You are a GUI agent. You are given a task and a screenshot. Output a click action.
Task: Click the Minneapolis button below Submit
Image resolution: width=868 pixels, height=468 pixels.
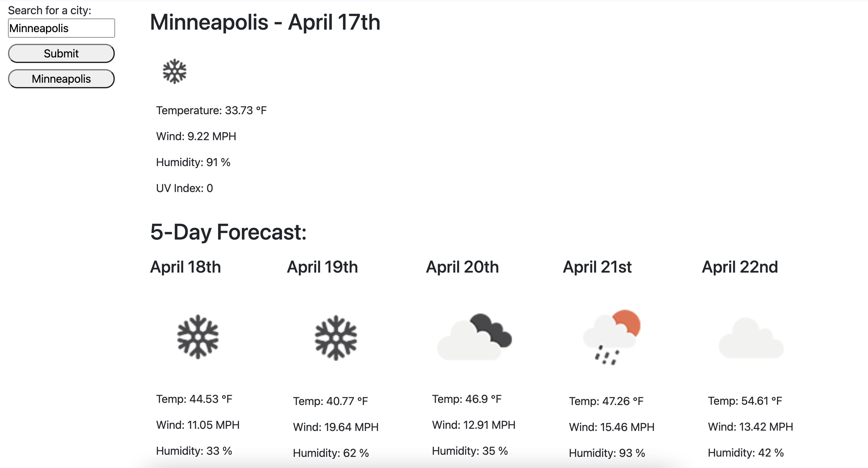coord(61,78)
